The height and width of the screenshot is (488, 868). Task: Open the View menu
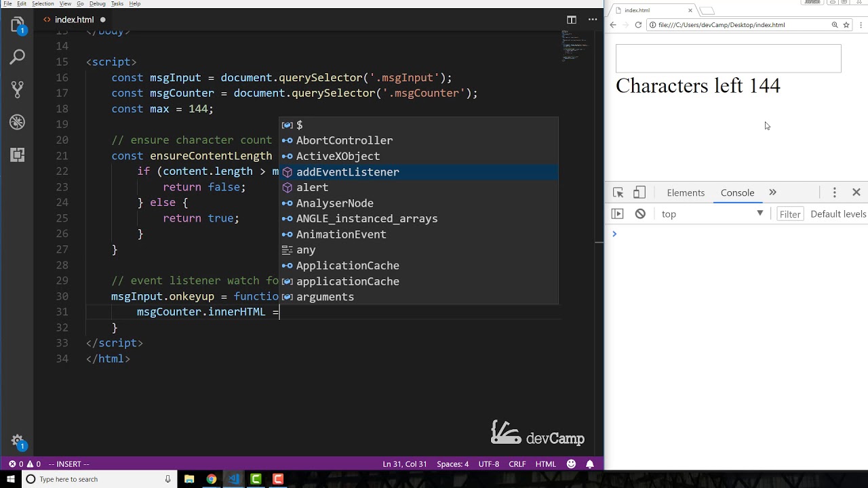pos(65,4)
